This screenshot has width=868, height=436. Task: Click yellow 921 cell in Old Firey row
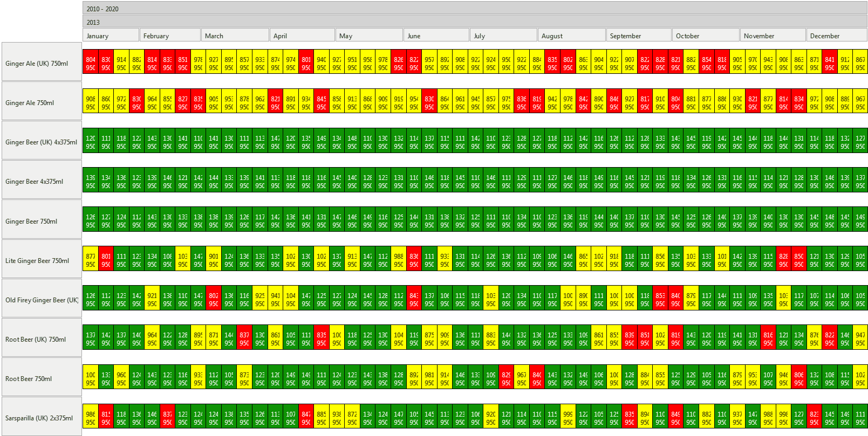[152, 300]
